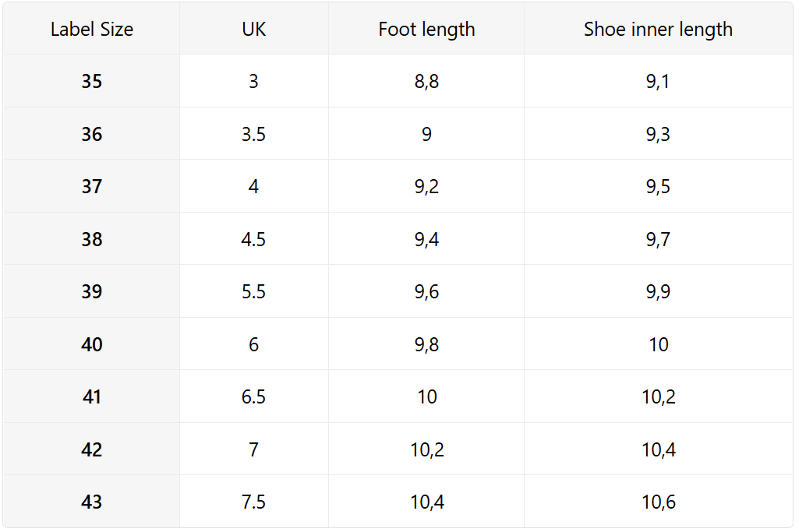Click UK size 7.5 cell
Screen dimensions: 799x532
(x=253, y=502)
